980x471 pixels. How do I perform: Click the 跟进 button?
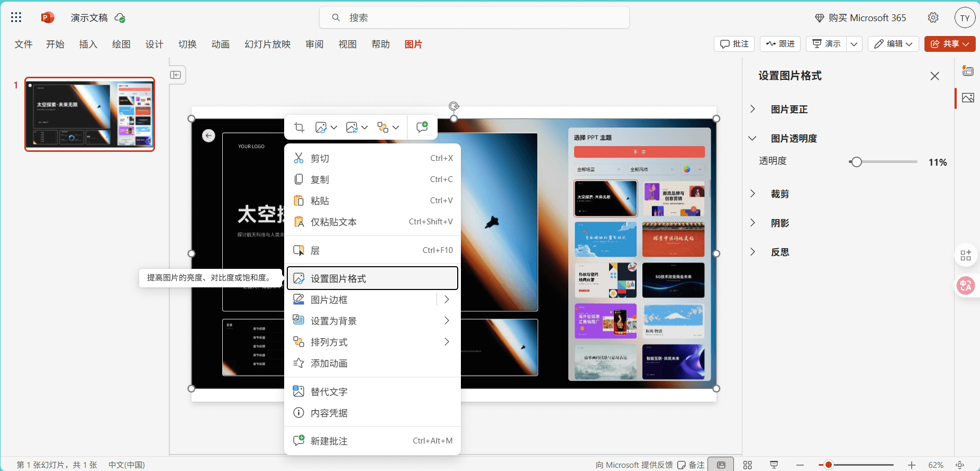780,44
